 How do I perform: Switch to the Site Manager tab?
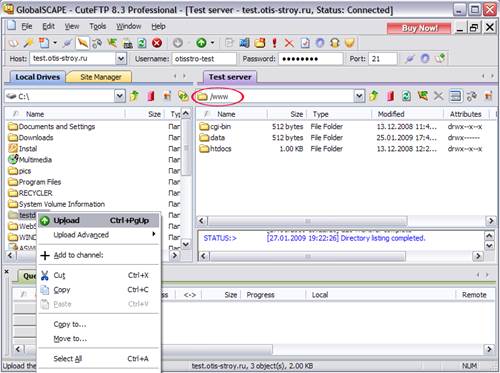[100, 77]
